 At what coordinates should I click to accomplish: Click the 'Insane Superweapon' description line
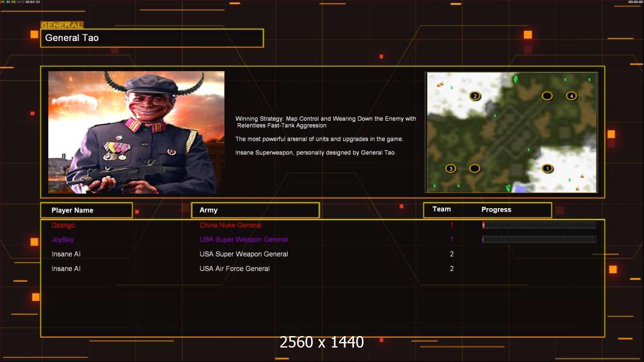315,153
